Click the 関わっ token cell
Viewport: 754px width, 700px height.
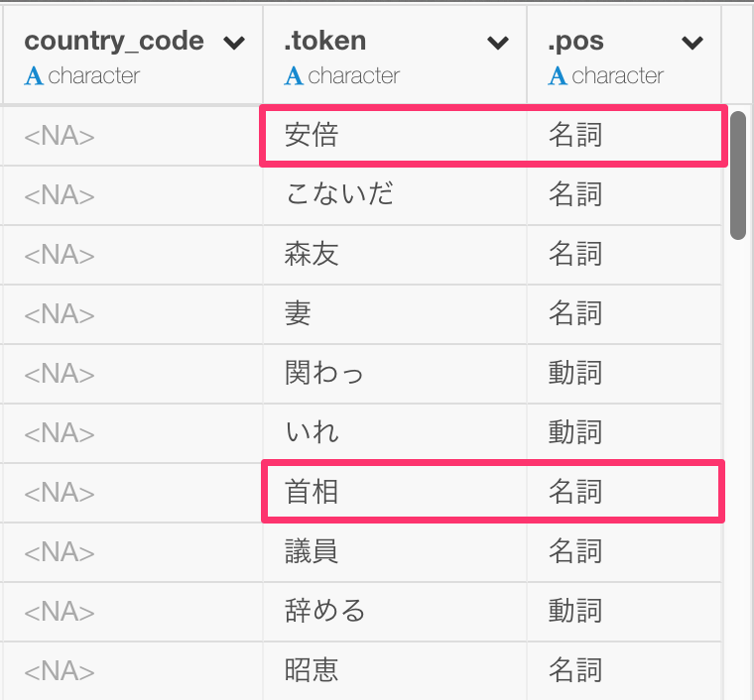pyautogui.click(x=324, y=373)
